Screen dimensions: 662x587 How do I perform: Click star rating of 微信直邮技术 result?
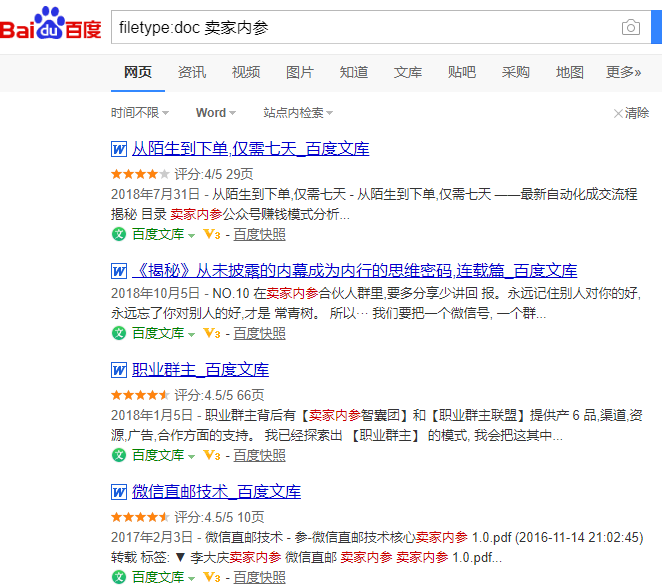140,517
